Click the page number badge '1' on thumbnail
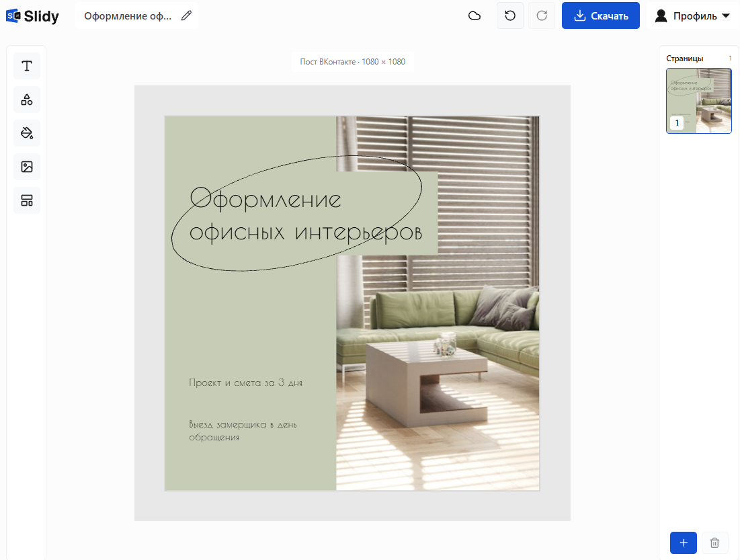Viewport: 740px width, 560px height. tap(677, 123)
